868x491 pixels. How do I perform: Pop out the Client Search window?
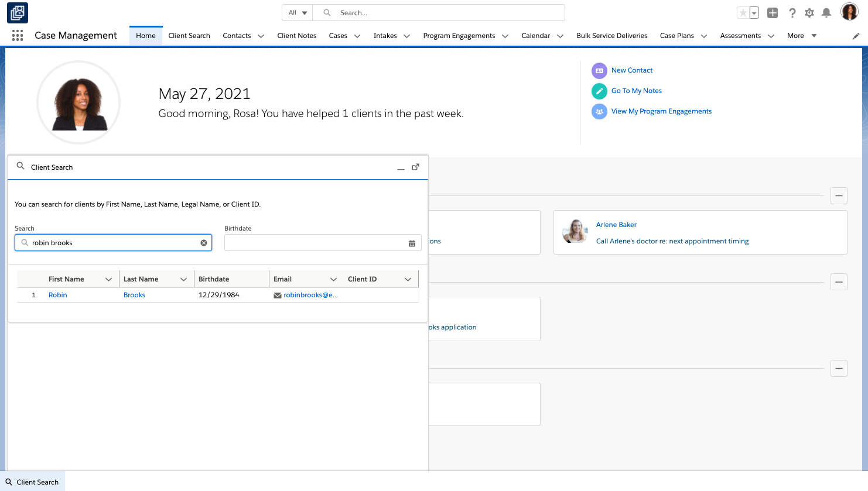[x=415, y=167]
